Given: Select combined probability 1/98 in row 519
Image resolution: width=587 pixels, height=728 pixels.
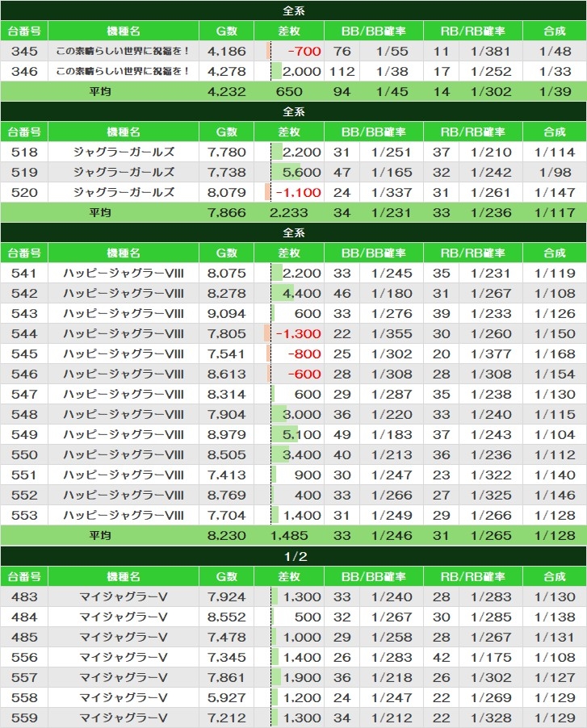Looking at the screenshot, I should (x=555, y=172).
